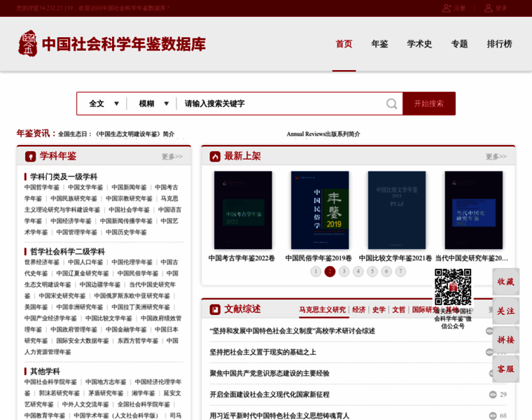
Task: Click 更多>> in 最新上架 panel
Action: [496, 156]
